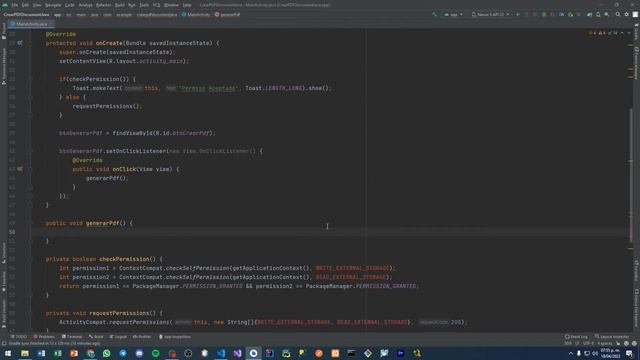Open the TODO tool window
This screenshot has width=640, height=360.
click(19, 337)
